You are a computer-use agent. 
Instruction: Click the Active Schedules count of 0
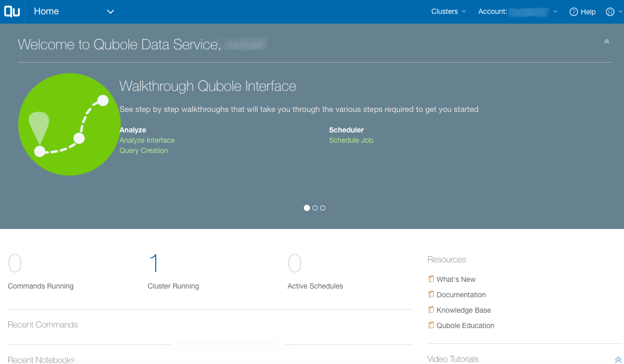tap(295, 263)
